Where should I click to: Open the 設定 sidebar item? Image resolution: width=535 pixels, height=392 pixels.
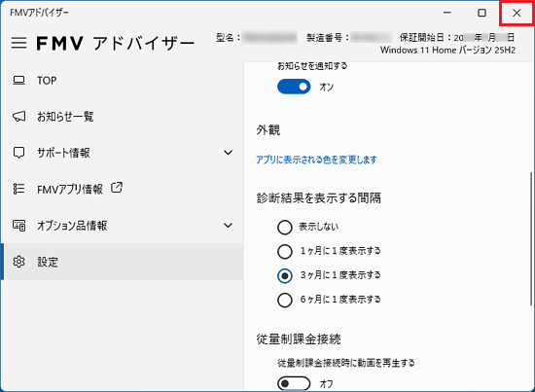coord(123,262)
